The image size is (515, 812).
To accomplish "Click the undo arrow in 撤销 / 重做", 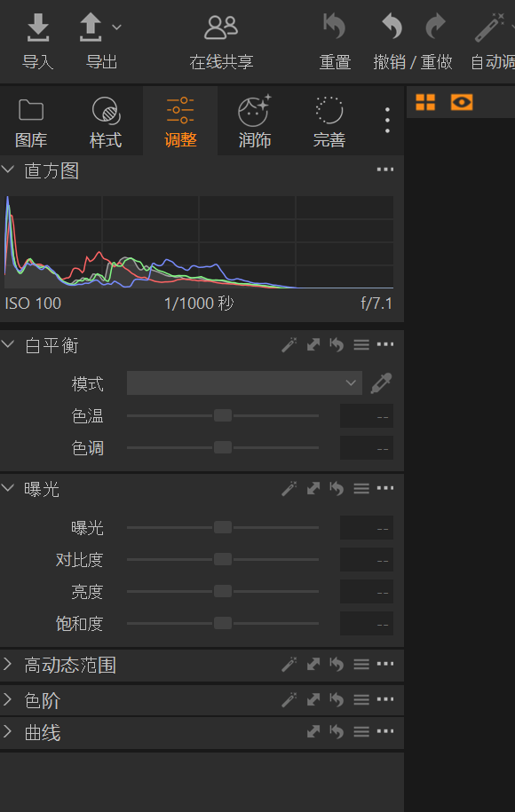I will 392,27.
